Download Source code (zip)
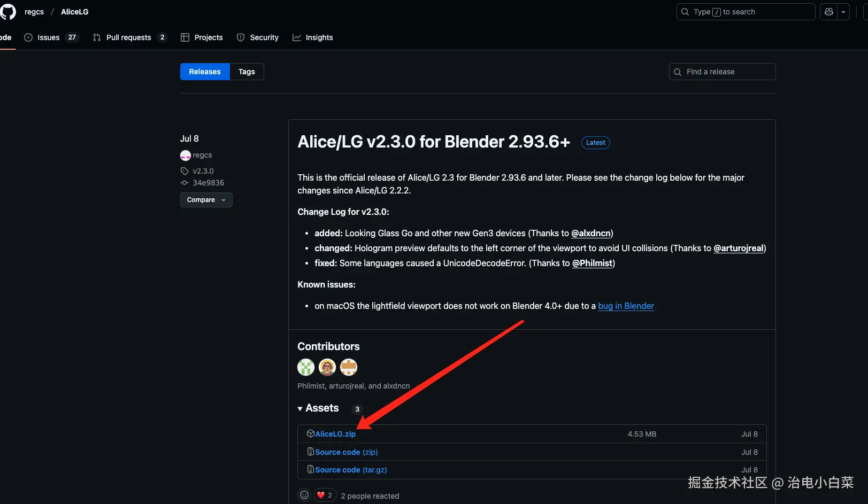The width and height of the screenshot is (868, 504). (347, 452)
